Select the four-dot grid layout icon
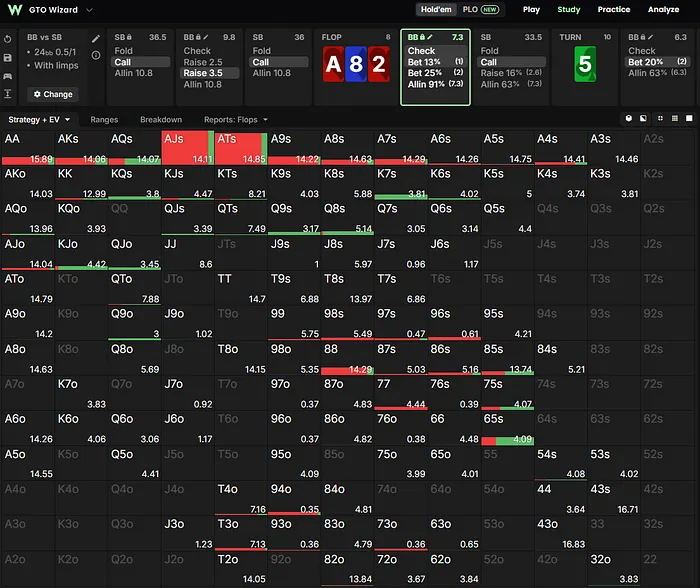 660,118
